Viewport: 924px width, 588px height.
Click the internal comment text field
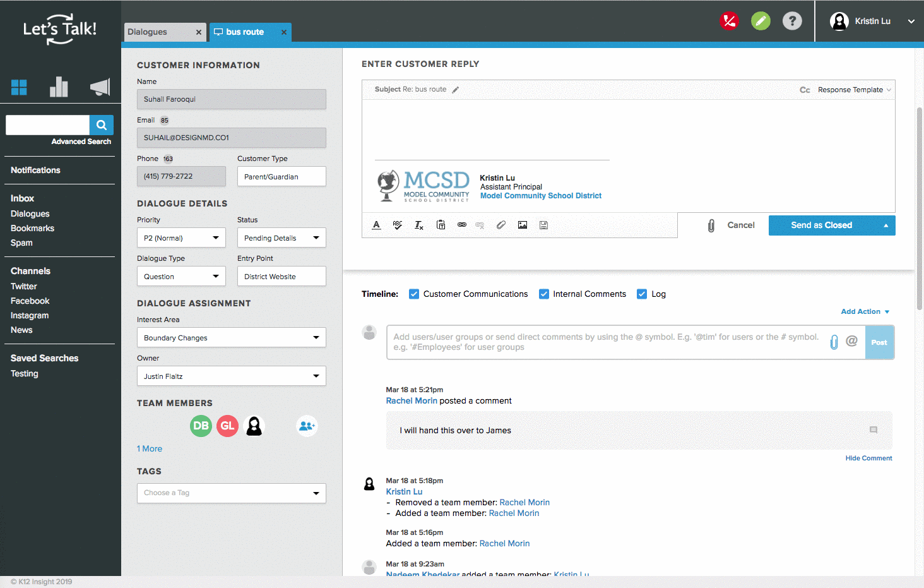coord(606,342)
